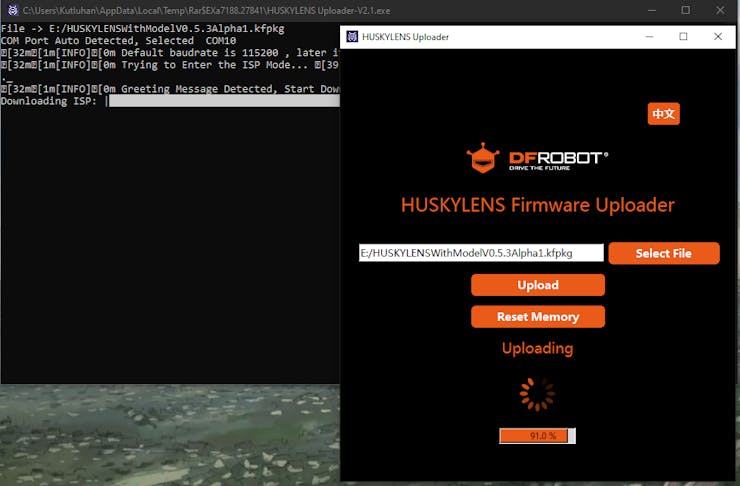Click the Select File button

[664, 253]
